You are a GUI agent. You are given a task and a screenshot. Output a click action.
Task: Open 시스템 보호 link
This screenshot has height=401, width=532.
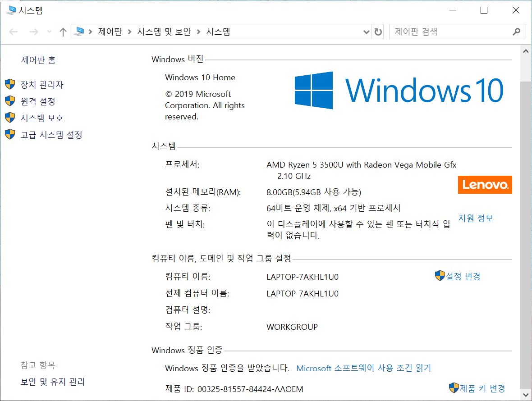[42, 118]
